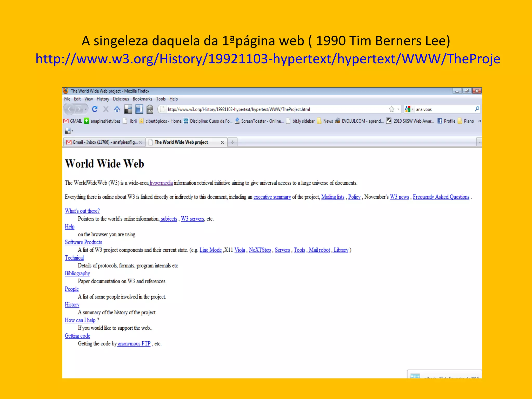The image size is (532, 399).
Task: Open cibertópicos - Home bookmark
Action: pyautogui.click(x=161, y=121)
